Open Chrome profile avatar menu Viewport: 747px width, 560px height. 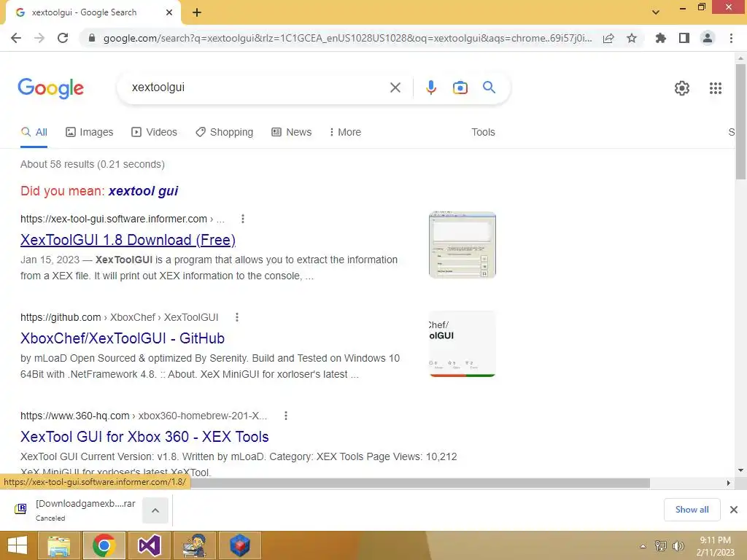708,38
